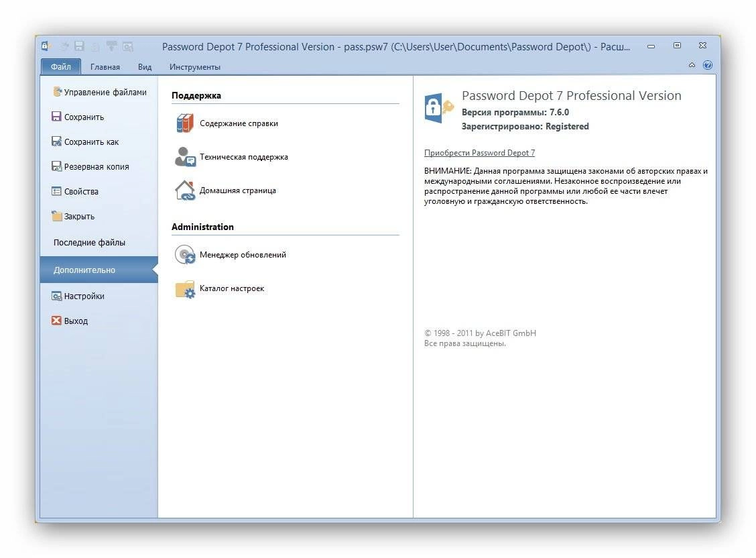Collapse the ribbon with the chevron arrow
This screenshot has height=558, width=756.
(692, 65)
